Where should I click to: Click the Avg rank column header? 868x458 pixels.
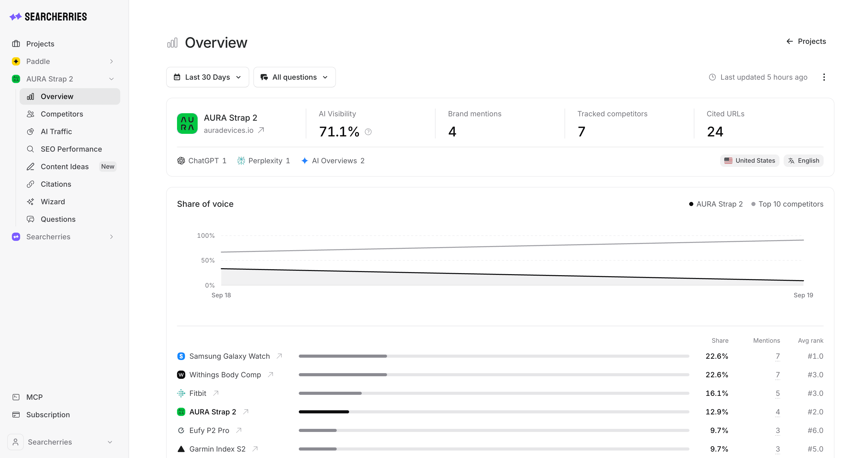pos(810,340)
